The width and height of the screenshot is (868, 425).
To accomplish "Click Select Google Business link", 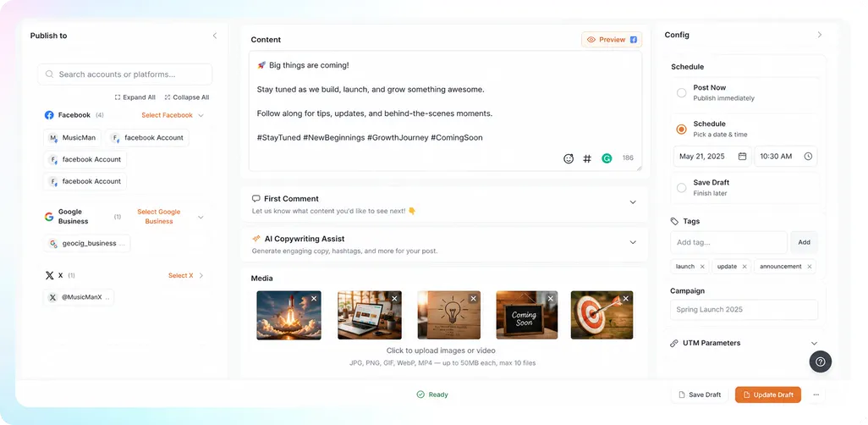I will [x=159, y=217].
